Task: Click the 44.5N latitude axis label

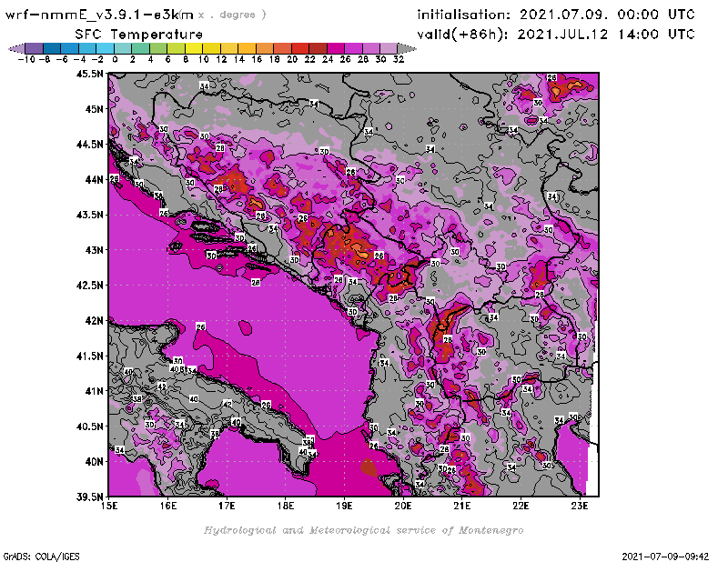Action: coord(89,144)
